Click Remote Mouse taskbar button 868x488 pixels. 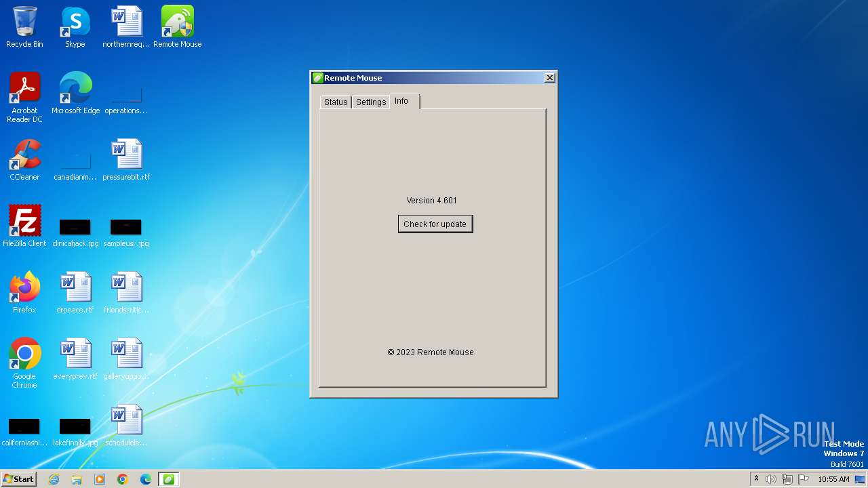[x=169, y=479]
